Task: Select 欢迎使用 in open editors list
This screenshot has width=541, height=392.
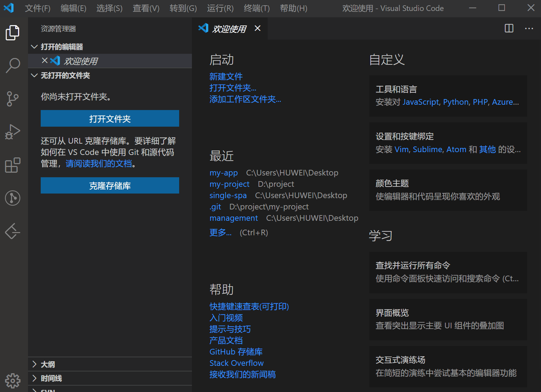Action: pyautogui.click(x=110, y=61)
